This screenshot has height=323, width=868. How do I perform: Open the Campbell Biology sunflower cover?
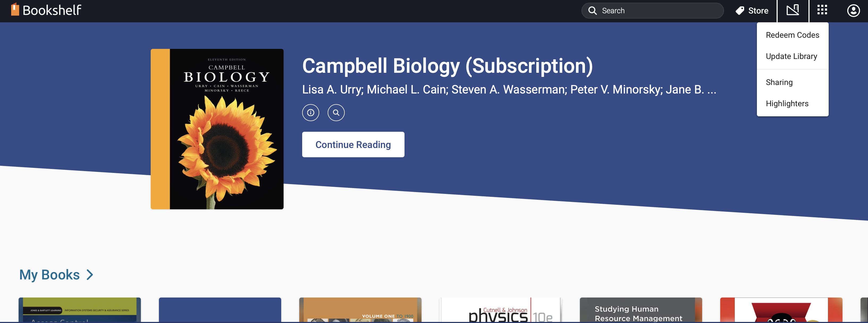217,129
